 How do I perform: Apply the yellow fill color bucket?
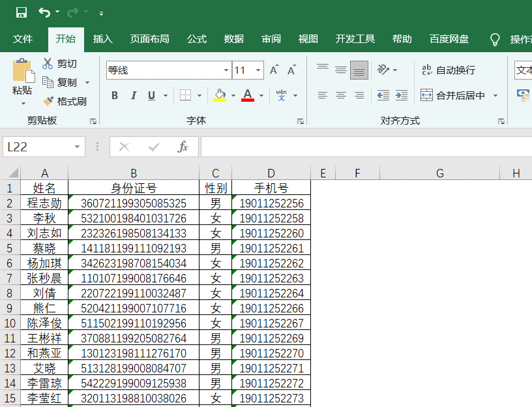click(220, 95)
